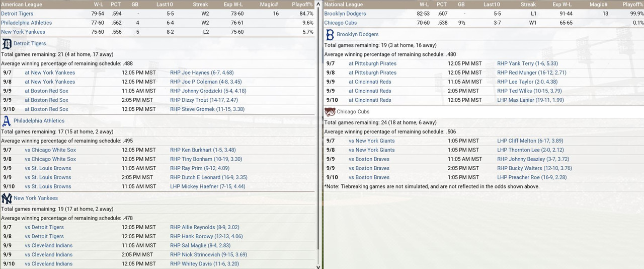Image resolution: width=644 pixels, height=269 pixels.
Task: Open 9/8 game at Pittsburgh Pirates
Action: [x=372, y=73]
